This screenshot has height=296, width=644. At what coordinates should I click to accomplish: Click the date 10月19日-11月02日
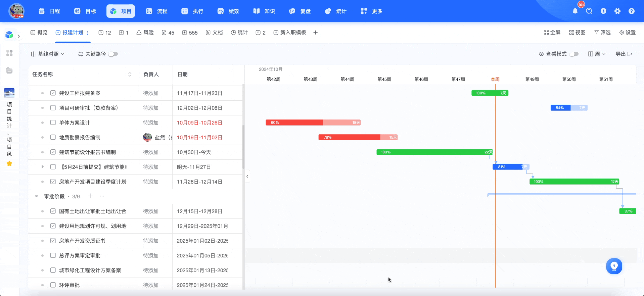click(199, 138)
